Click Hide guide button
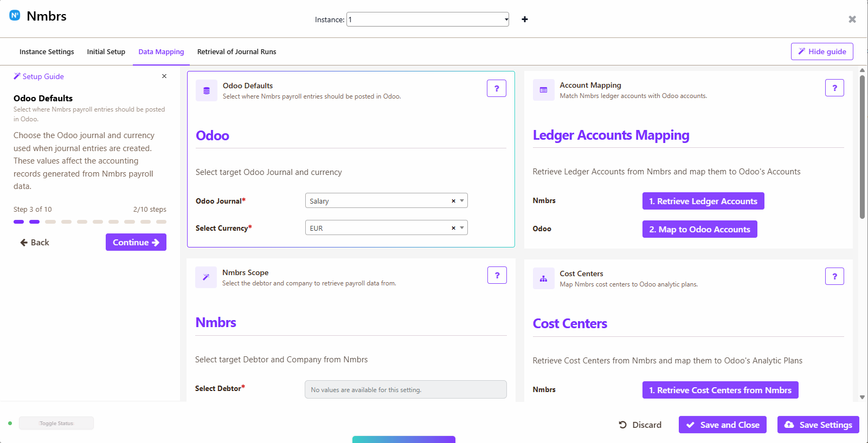Viewport: 868px width, 443px height. point(822,51)
